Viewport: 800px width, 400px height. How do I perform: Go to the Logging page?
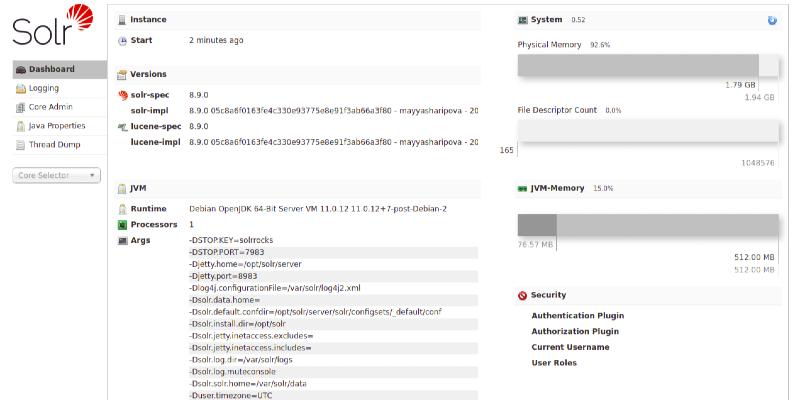click(44, 88)
